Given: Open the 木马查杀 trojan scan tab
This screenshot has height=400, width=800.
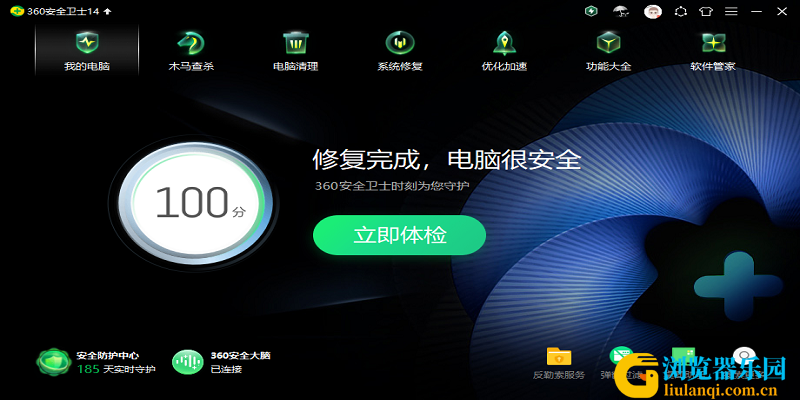Looking at the screenshot, I should [x=191, y=51].
